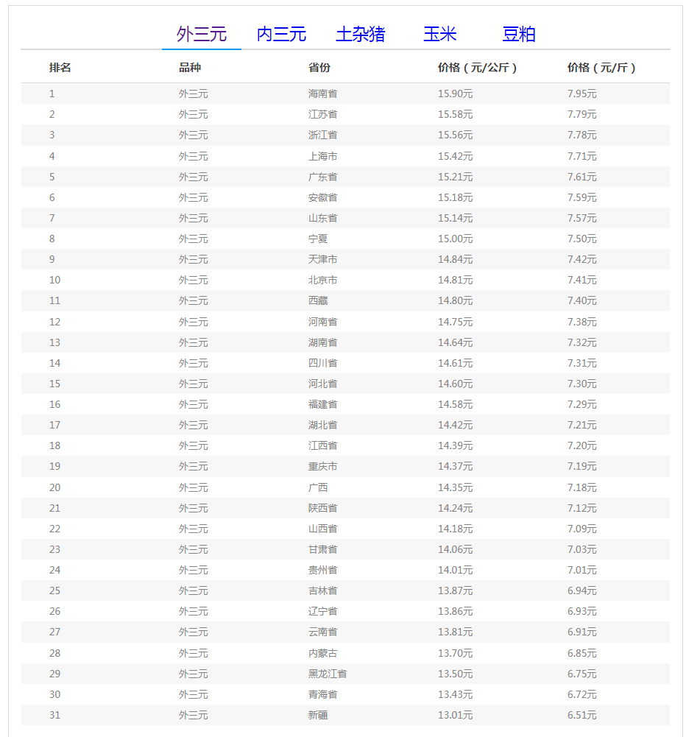Click the 14.35元 price cell

(x=455, y=488)
